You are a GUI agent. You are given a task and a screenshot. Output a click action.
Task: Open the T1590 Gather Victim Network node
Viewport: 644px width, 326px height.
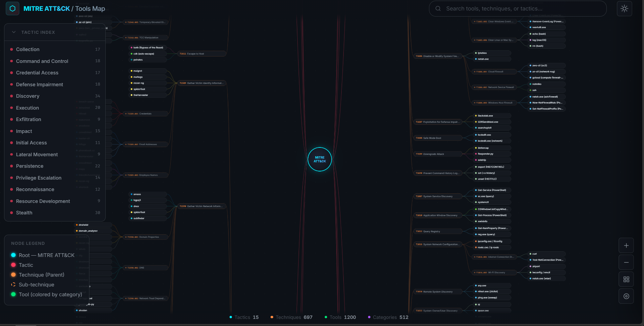202,206
